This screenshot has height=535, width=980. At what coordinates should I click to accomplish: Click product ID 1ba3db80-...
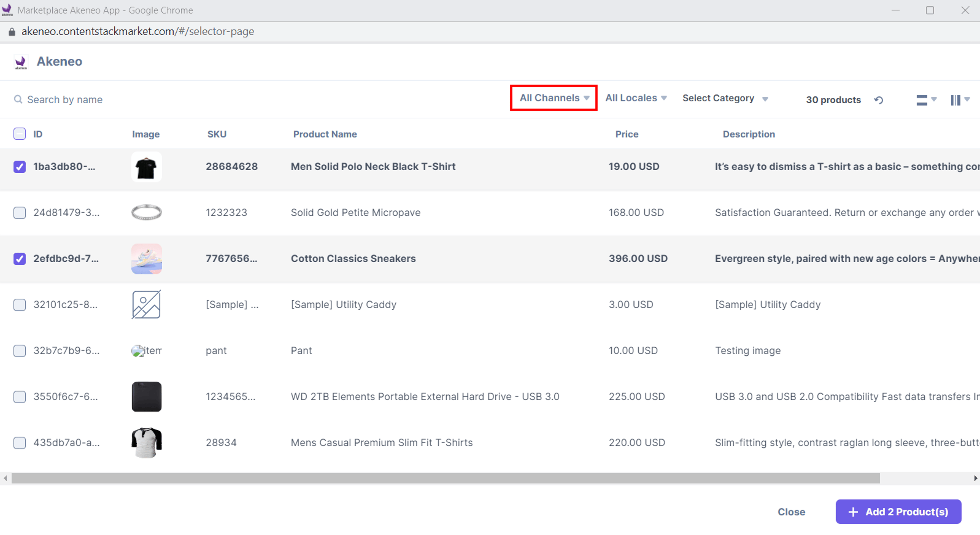64,167
